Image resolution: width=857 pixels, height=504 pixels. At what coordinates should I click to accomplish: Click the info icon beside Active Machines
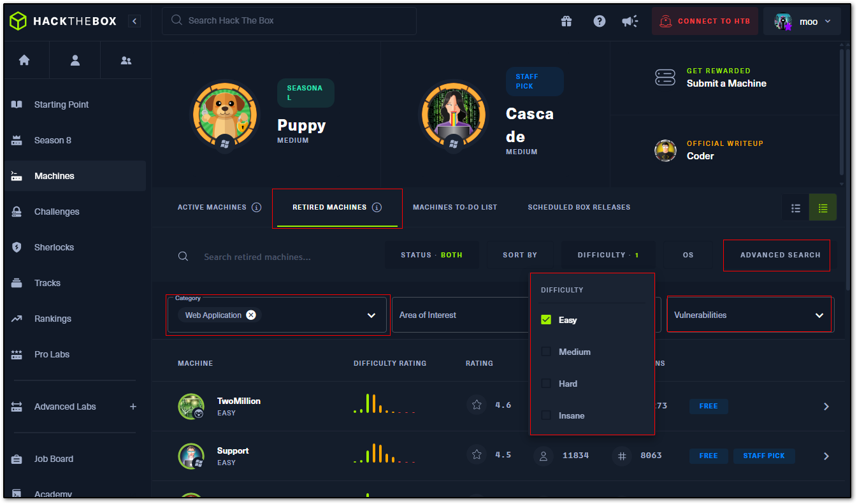[256, 207]
